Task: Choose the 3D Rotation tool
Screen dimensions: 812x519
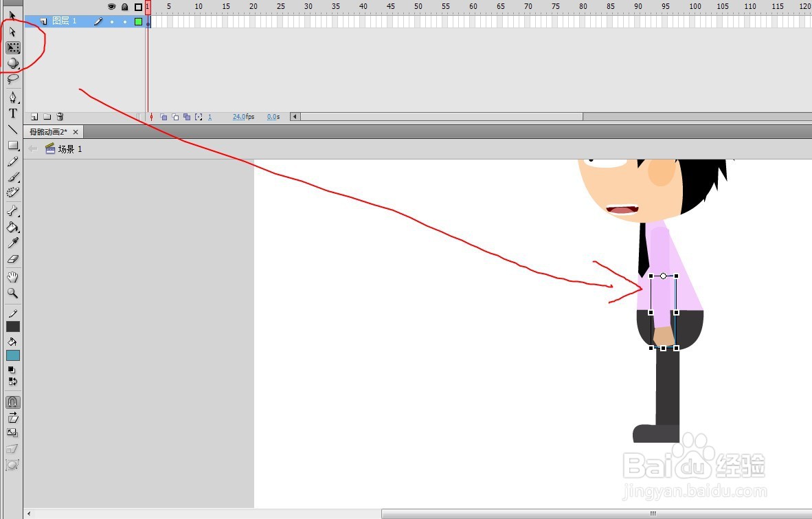Action: coord(13,63)
